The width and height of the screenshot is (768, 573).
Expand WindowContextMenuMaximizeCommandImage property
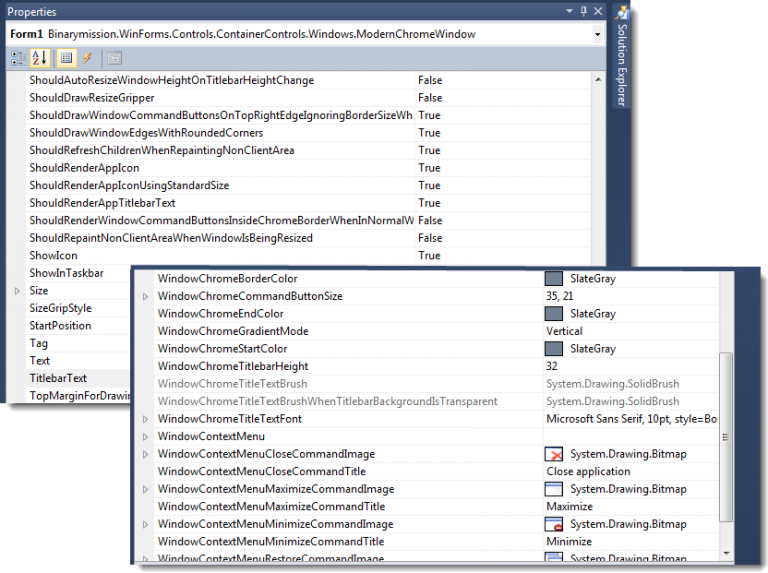click(x=145, y=489)
